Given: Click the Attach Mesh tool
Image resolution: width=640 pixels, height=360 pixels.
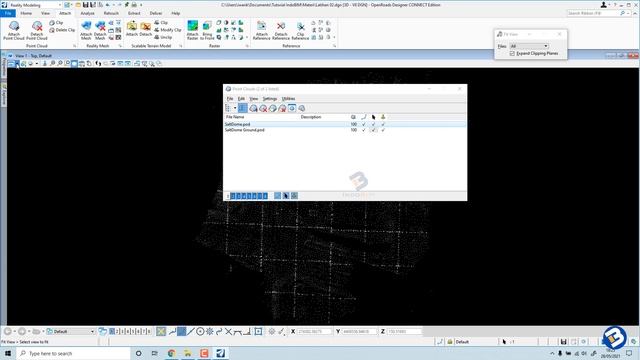Looking at the screenshot, I should coord(86,31).
